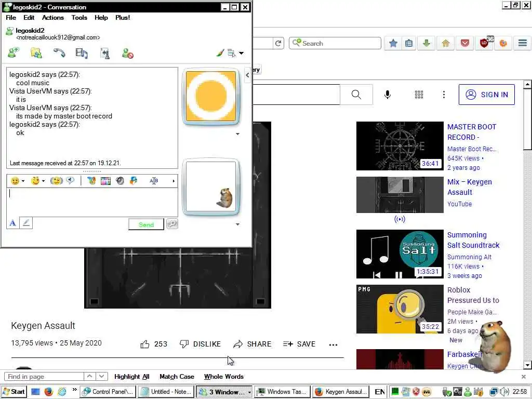Screen dimensions: 532x399
Task: Open Mix – Keygen Assault playlist link
Action: pyautogui.click(x=470, y=187)
